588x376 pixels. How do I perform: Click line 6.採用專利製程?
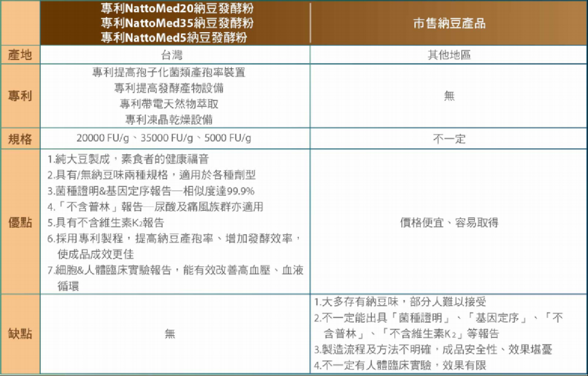(174, 246)
